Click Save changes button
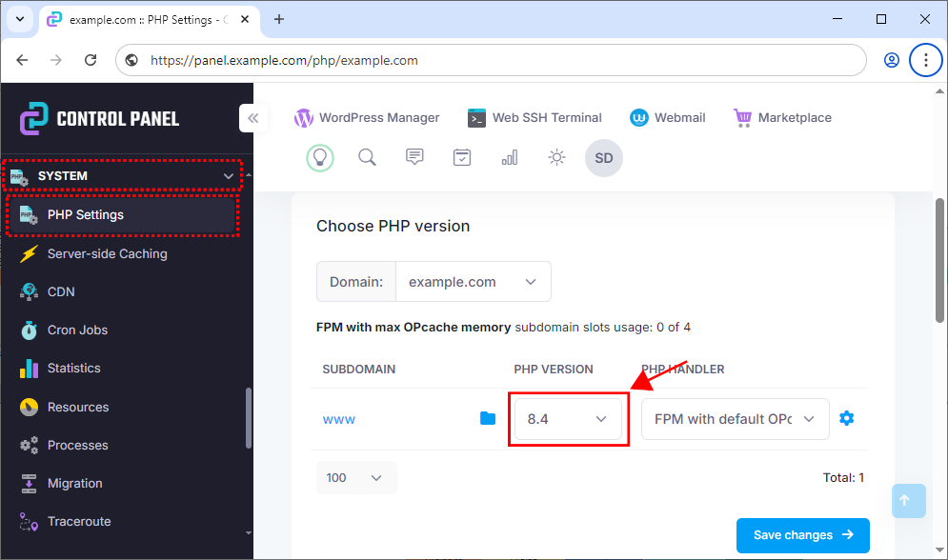948x560 pixels. pos(803,535)
